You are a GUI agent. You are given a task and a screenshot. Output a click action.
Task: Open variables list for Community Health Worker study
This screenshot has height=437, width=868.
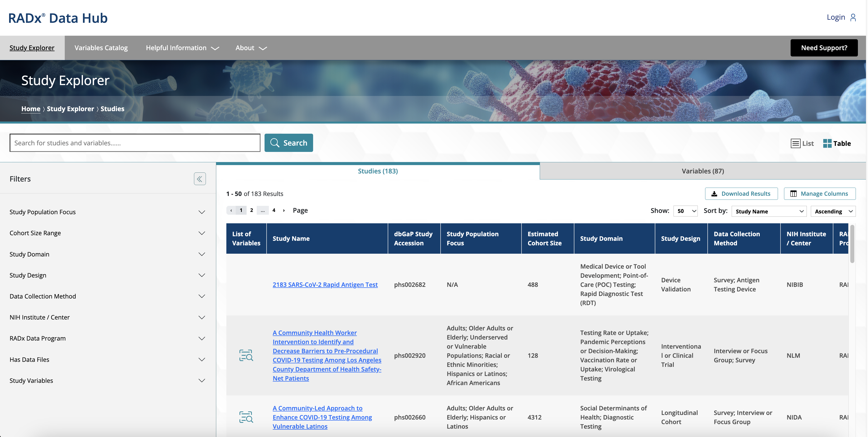pos(246,355)
